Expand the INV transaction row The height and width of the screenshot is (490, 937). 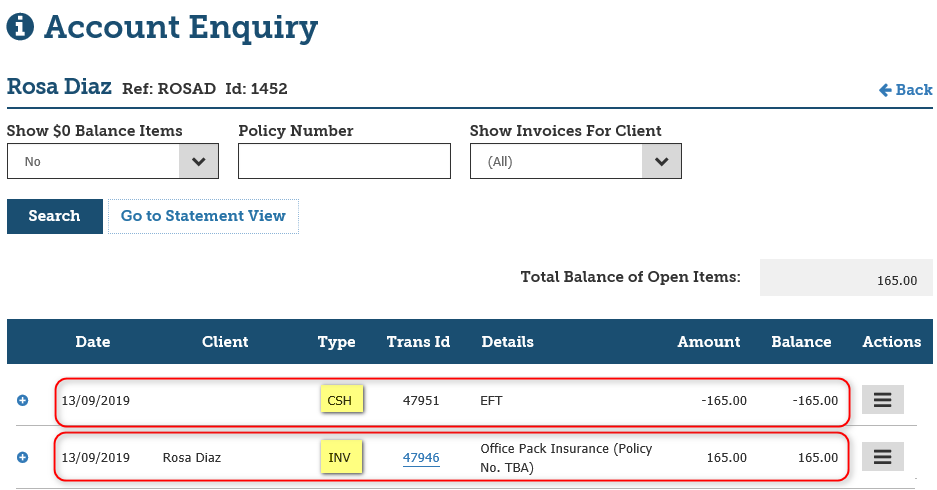(23, 457)
